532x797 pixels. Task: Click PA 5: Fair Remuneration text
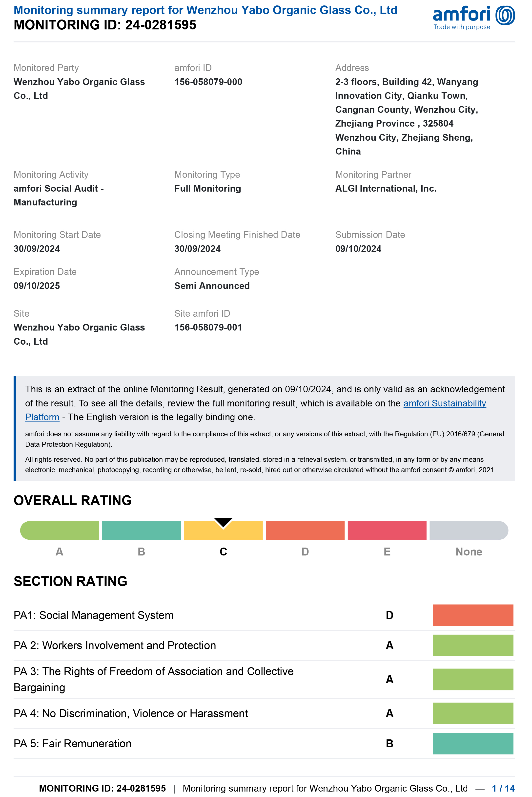(x=73, y=743)
